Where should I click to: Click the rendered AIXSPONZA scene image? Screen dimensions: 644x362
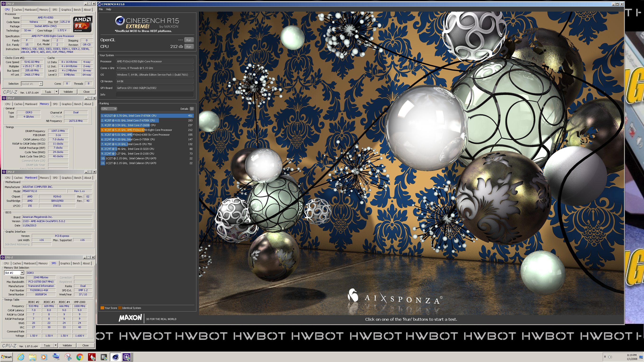coord(412,163)
